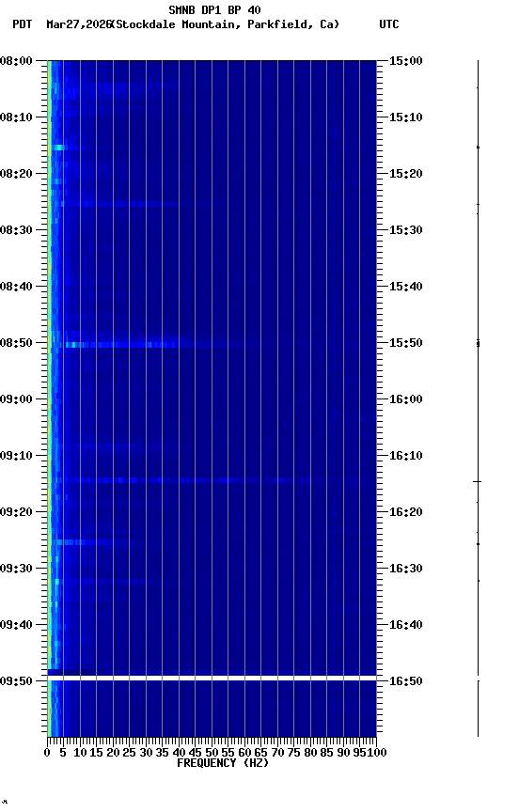Click the 80 Hz frequency axis label
Screen dimensions: 519x812
[310, 753]
